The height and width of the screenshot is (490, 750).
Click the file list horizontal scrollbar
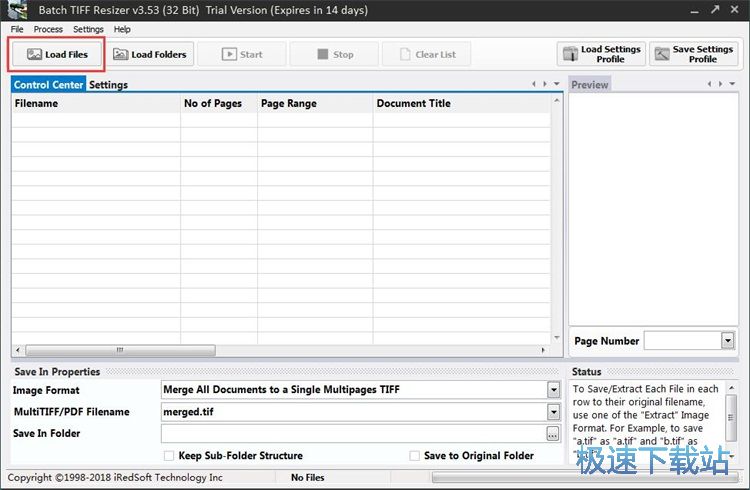pos(280,351)
